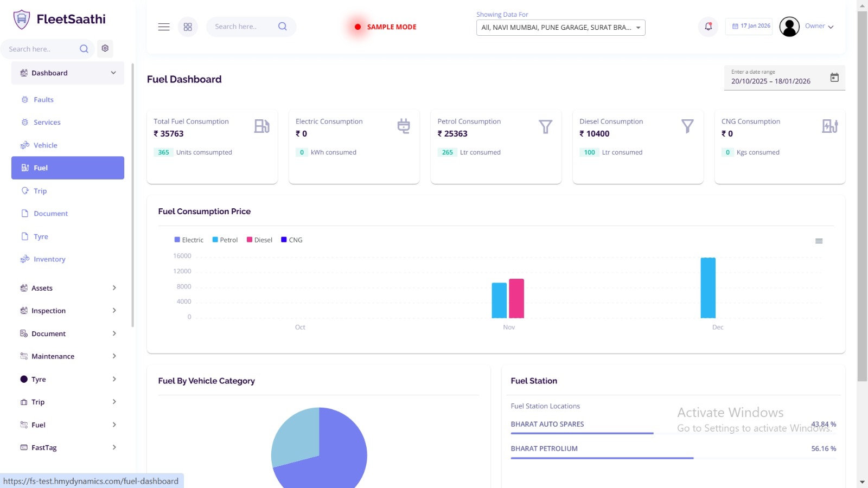Screen dimensions: 868x488
Task: Toggle Diesel series in chart legend
Action: (260, 240)
